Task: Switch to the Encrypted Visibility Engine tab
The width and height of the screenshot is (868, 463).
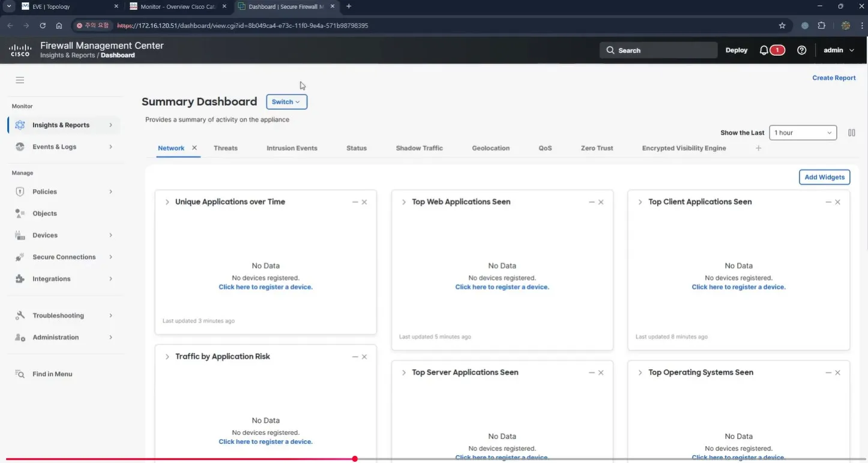Action: [x=684, y=148]
